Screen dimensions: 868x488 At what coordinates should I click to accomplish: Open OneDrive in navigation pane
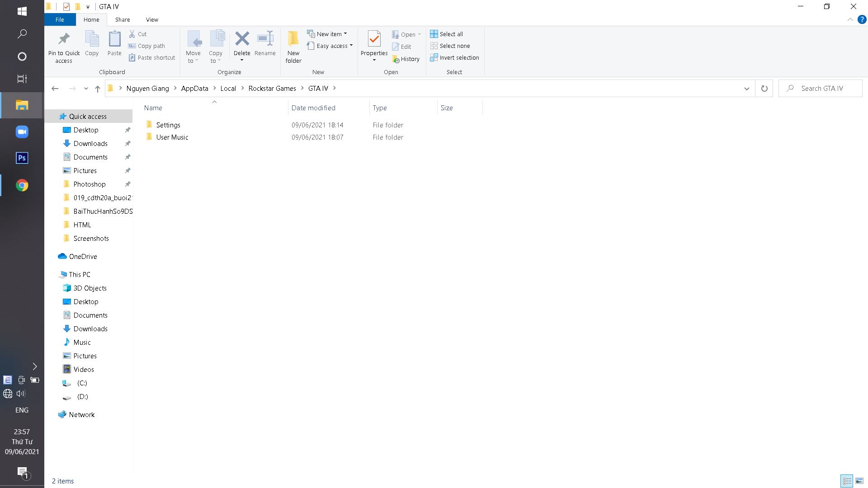pyautogui.click(x=83, y=256)
